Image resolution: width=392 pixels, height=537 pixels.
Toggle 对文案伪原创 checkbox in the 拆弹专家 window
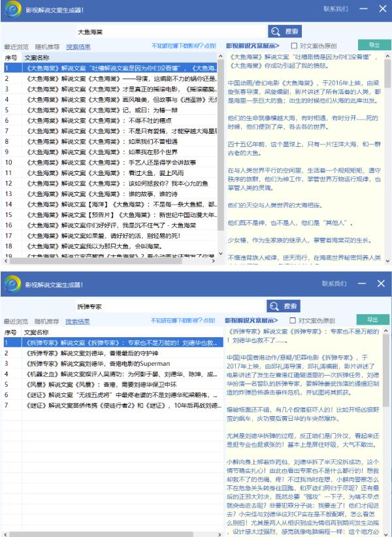tap(293, 321)
